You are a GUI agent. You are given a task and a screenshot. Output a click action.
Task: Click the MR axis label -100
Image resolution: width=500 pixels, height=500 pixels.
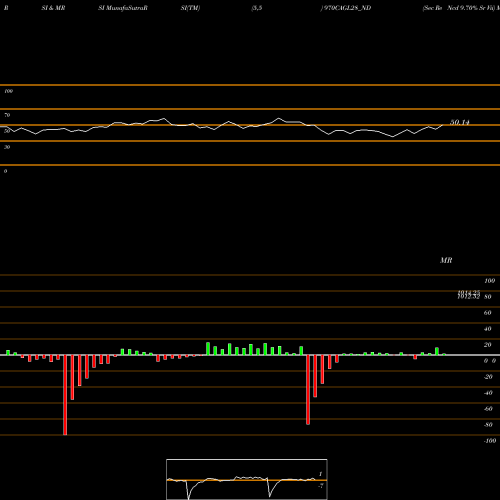click(490, 441)
